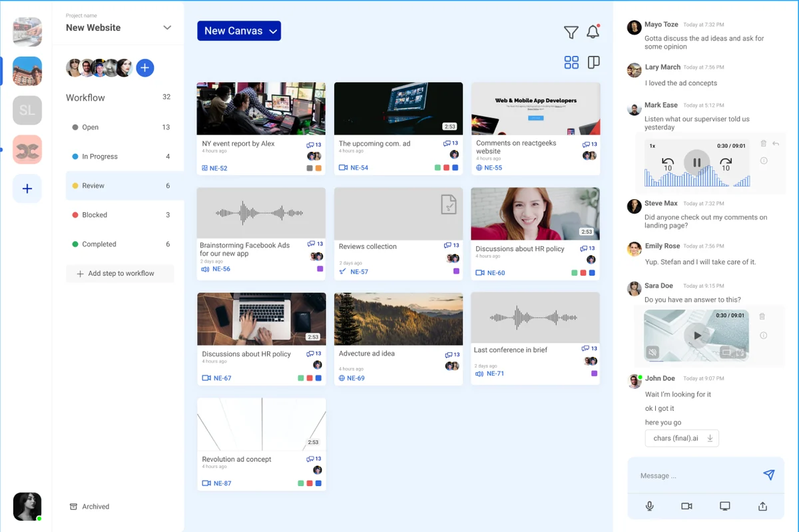The width and height of the screenshot is (799, 532).
Task: Play Sara Doe's video message
Action: pos(696,336)
